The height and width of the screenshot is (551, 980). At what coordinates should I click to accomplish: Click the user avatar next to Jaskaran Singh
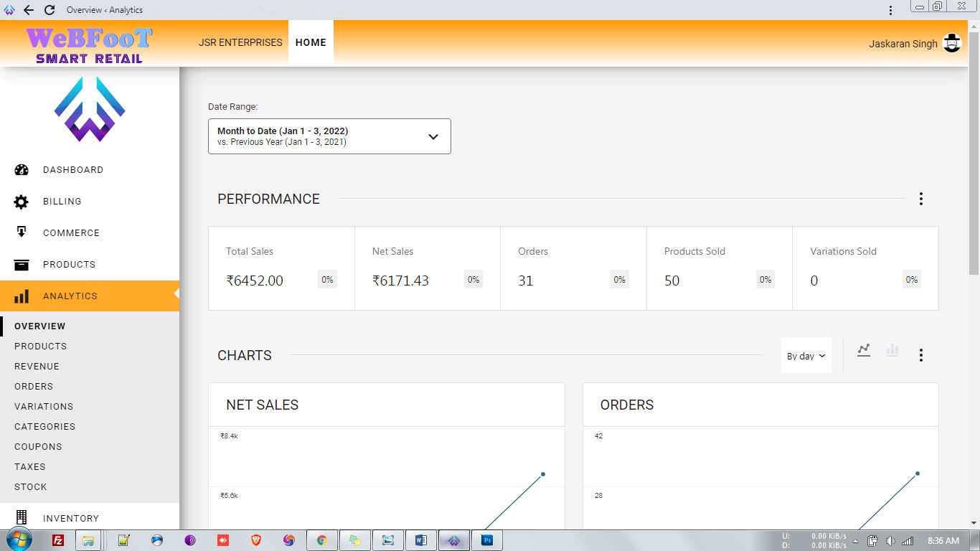952,43
